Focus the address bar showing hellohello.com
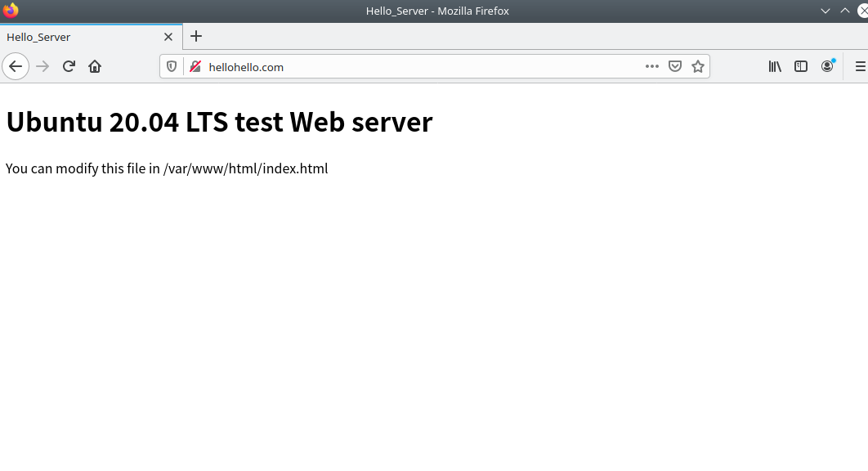 [x=409, y=66]
